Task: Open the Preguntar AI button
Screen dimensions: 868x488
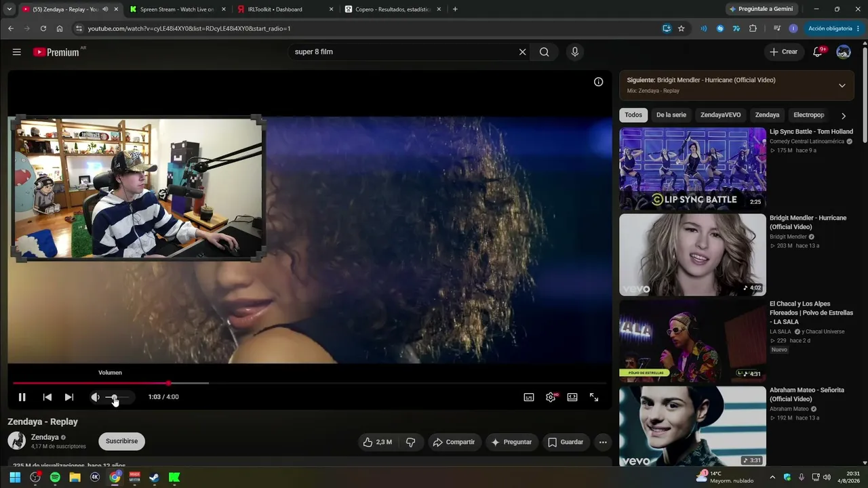Action: tap(512, 442)
